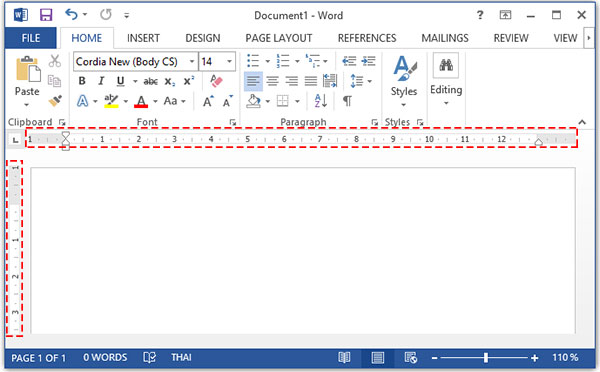Screen dimensions: 600x372
Task: Open the Cordia New font name dropdown
Action: point(192,61)
